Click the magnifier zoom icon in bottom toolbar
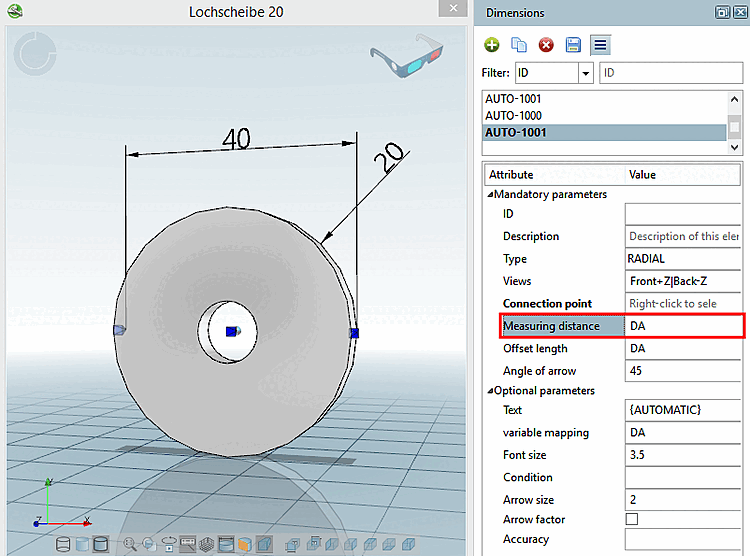 129,544
